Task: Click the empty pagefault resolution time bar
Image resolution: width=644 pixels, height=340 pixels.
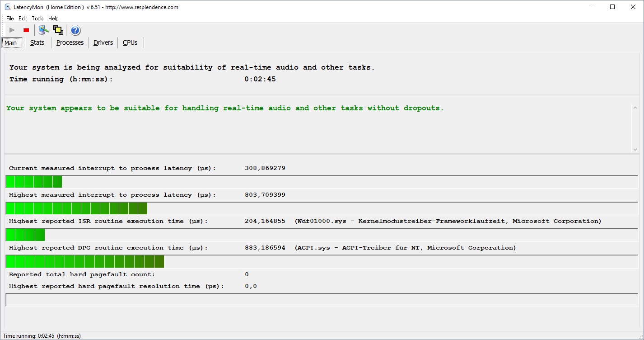Action: click(x=322, y=300)
